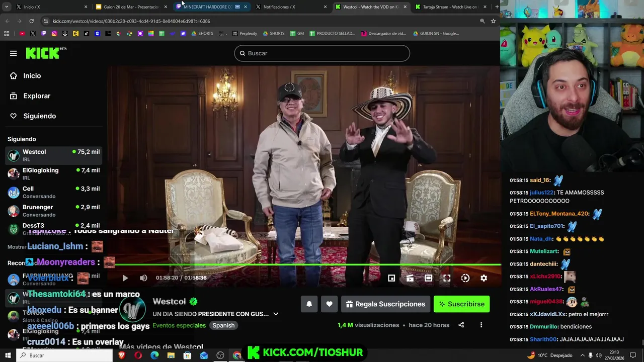Image resolution: width=644 pixels, height=362 pixels.
Task: Click the green Suscribirse button
Action: [461, 304]
